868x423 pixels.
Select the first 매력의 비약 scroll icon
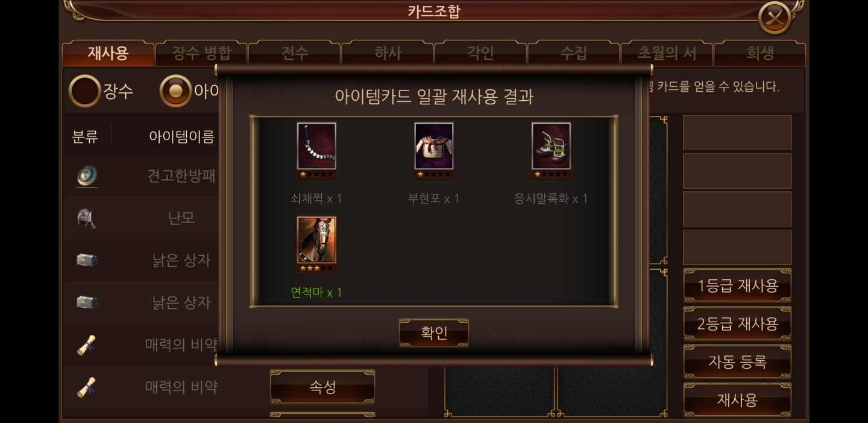coord(86,345)
